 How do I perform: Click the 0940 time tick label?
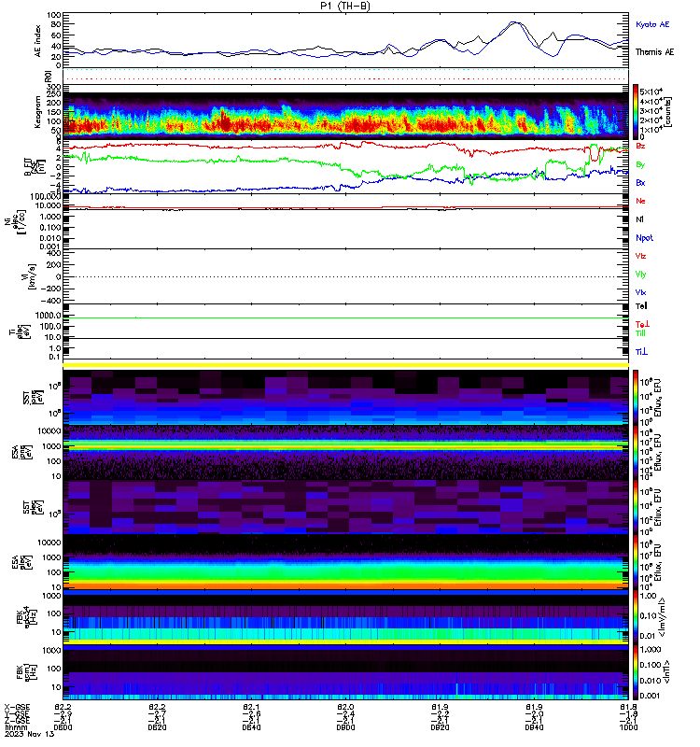click(x=534, y=727)
